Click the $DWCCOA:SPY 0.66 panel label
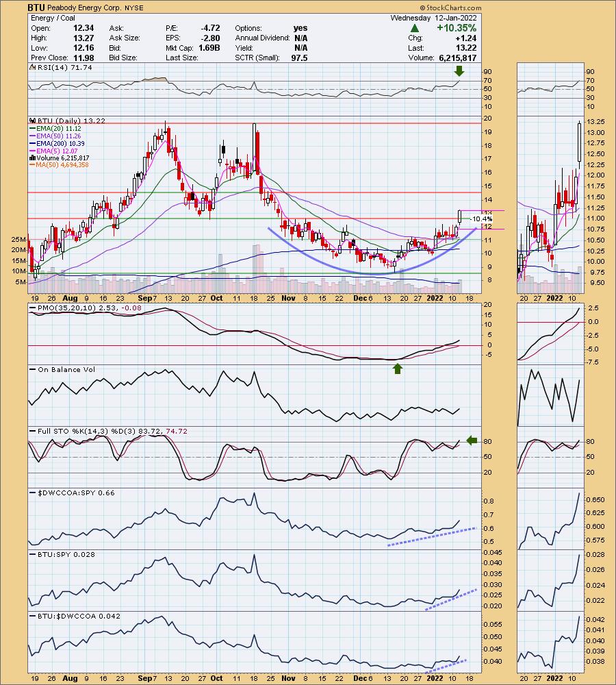 click(73, 493)
